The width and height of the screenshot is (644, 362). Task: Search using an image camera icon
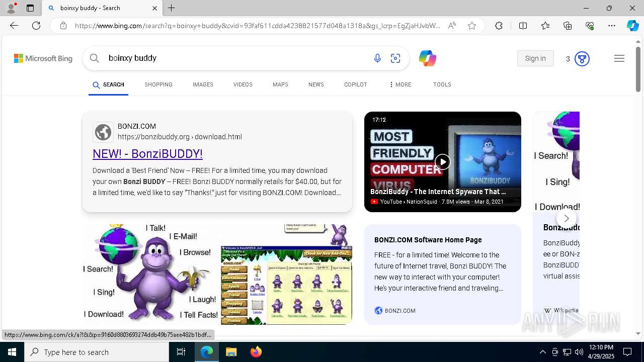pos(395,58)
